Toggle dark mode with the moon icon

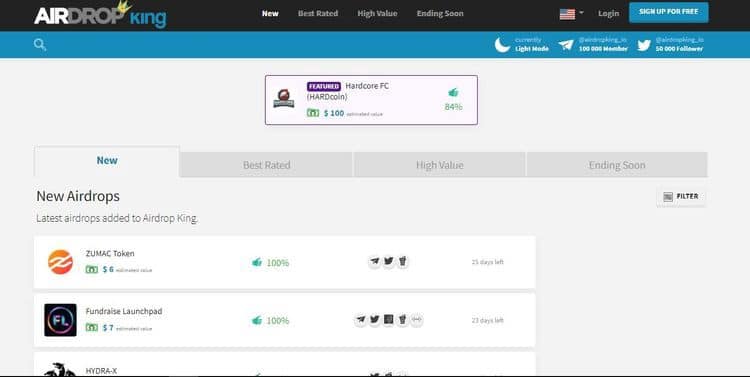pyautogui.click(x=502, y=45)
